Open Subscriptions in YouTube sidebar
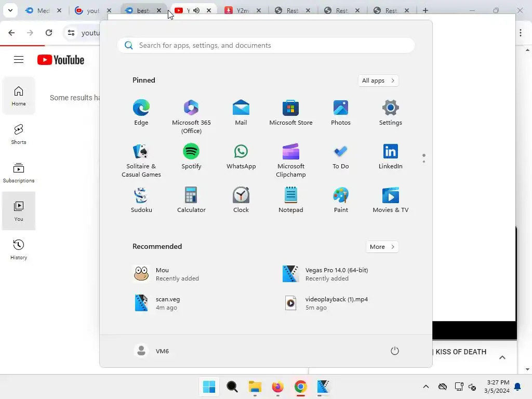This screenshot has width=532, height=399. pos(19,172)
